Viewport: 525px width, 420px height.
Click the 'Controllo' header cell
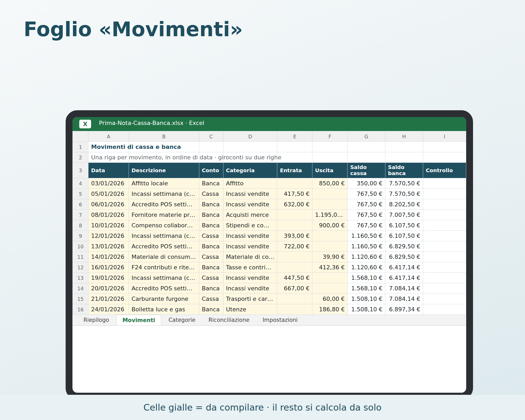pyautogui.click(x=444, y=170)
